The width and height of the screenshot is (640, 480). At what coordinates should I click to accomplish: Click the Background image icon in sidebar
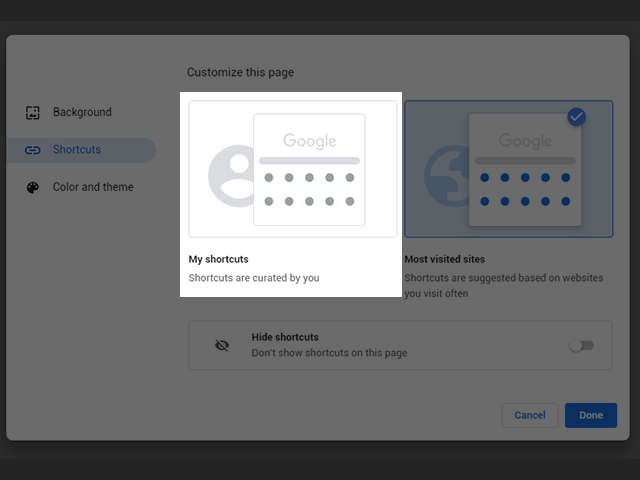(32, 113)
